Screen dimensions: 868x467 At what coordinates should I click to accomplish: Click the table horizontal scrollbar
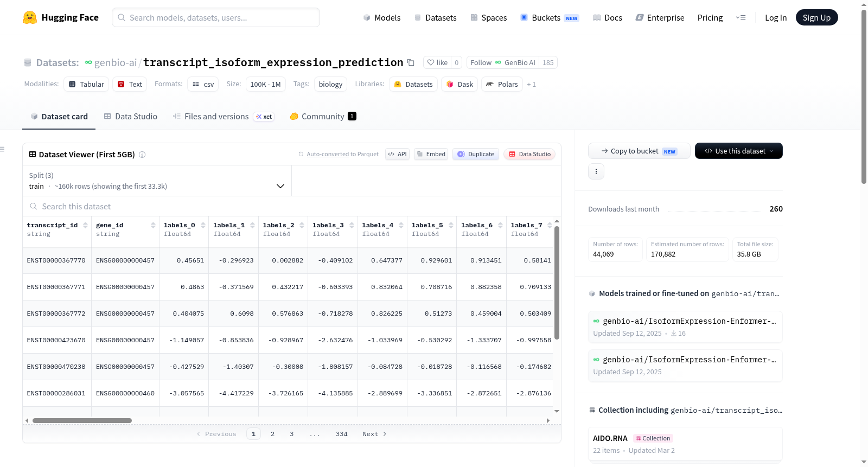tap(82, 420)
